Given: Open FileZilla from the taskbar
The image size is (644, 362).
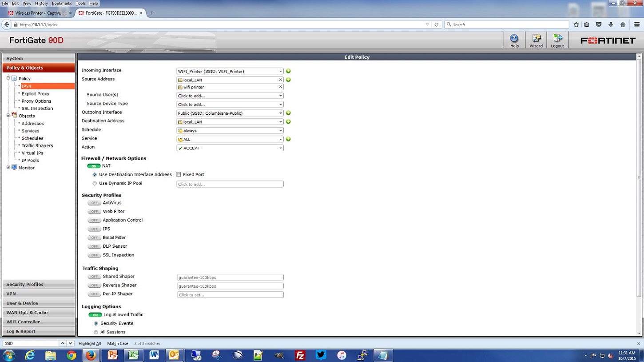Looking at the screenshot, I should (300, 355).
